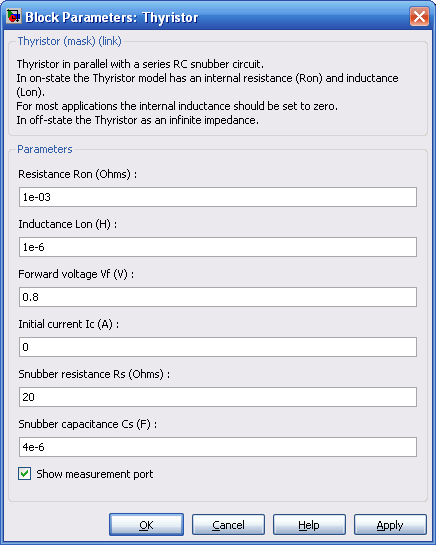
Task: Click the Snubber capacitance Cs (F) label
Action: tap(88, 424)
